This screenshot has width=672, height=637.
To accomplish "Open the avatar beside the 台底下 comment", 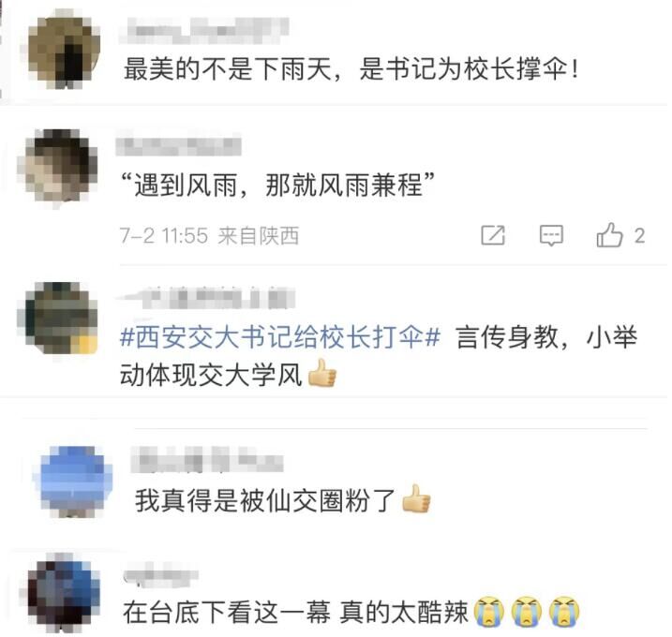I will [x=65, y=592].
